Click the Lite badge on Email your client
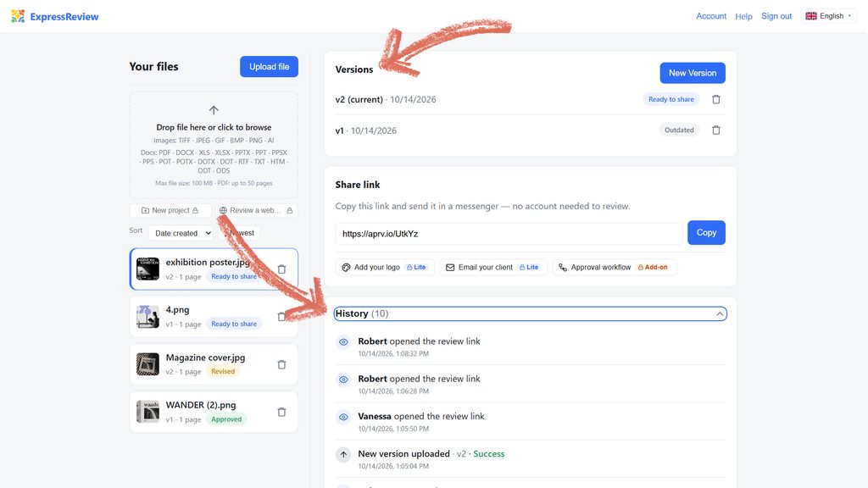Screen dimensions: 868x488 529,267
